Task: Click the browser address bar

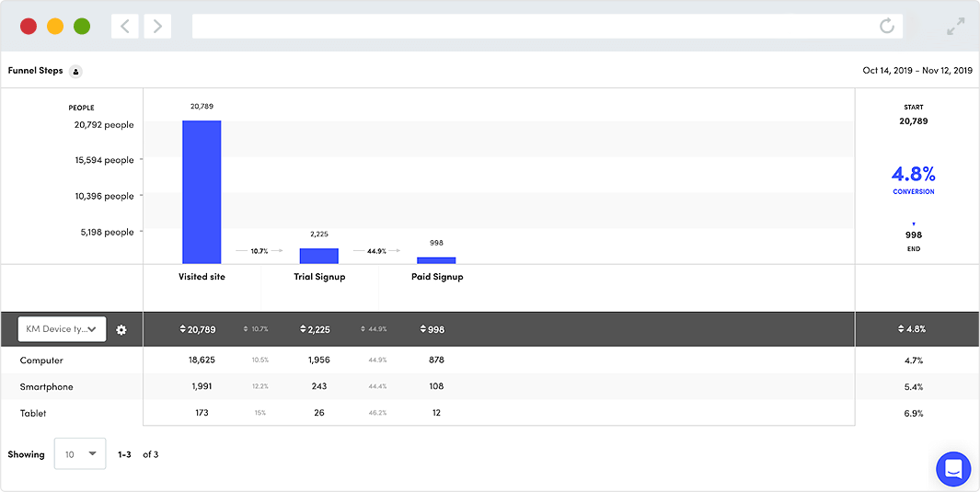Action: [x=547, y=27]
